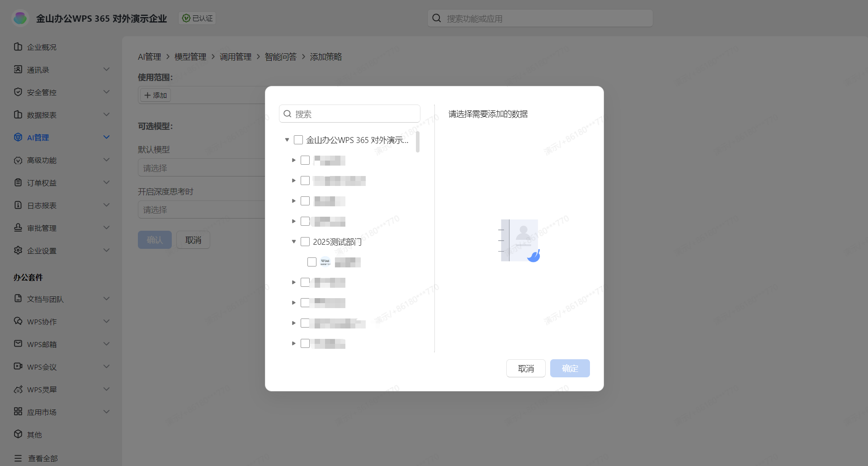Screen dimensions: 868x466
Task: Click 确定 in the dialog
Action: coord(570,368)
